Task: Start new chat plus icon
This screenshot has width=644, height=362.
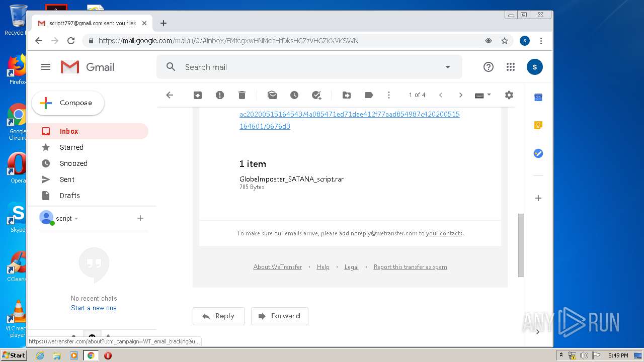Action: click(x=140, y=218)
